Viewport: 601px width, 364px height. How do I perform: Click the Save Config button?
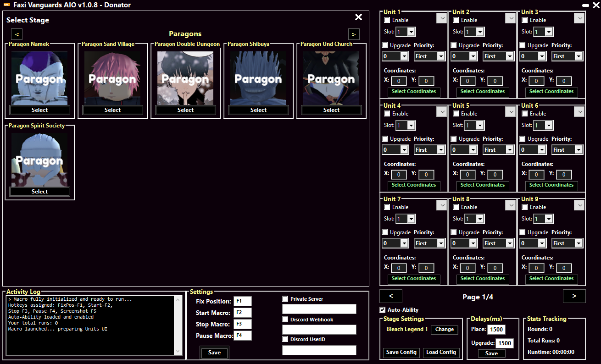point(401,352)
